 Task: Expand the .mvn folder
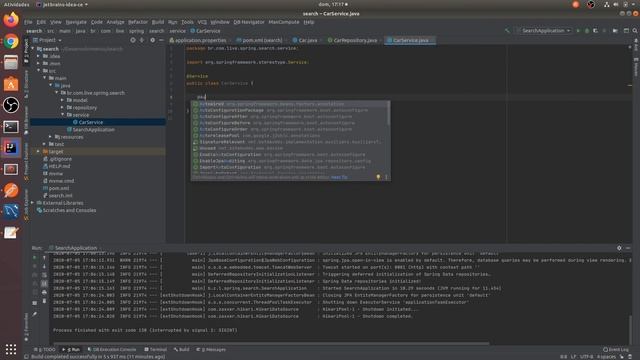39,63
